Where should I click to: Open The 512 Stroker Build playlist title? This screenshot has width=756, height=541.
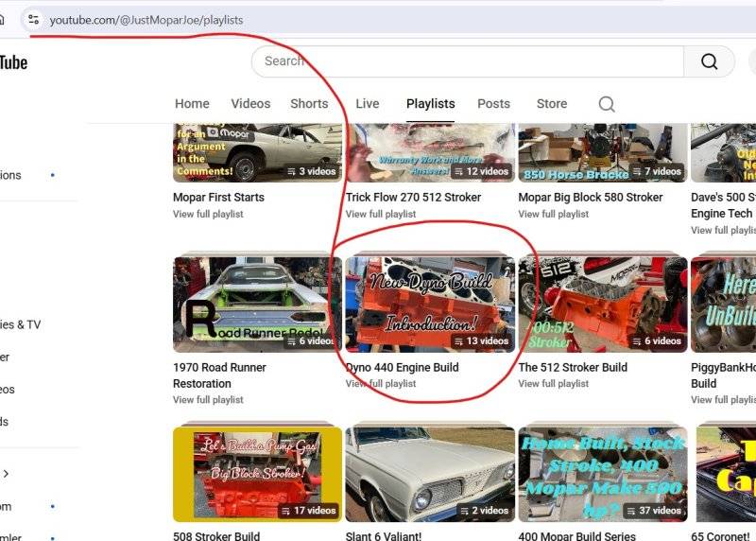point(573,367)
